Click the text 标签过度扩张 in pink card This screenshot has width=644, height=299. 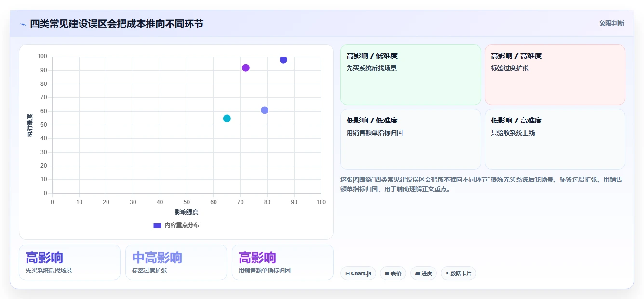click(x=510, y=68)
